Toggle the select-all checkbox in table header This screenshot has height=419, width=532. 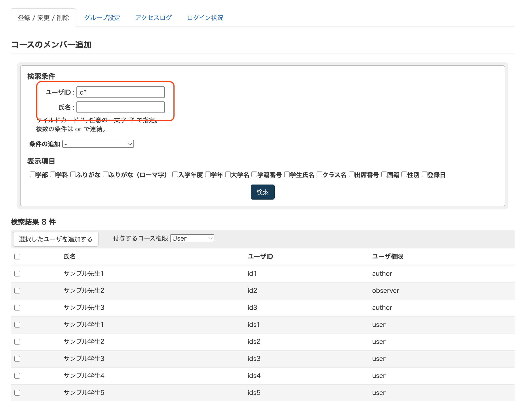tap(17, 257)
